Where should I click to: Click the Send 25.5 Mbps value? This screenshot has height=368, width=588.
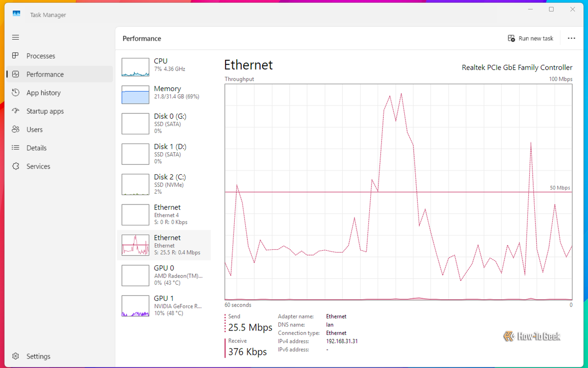[x=250, y=327]
